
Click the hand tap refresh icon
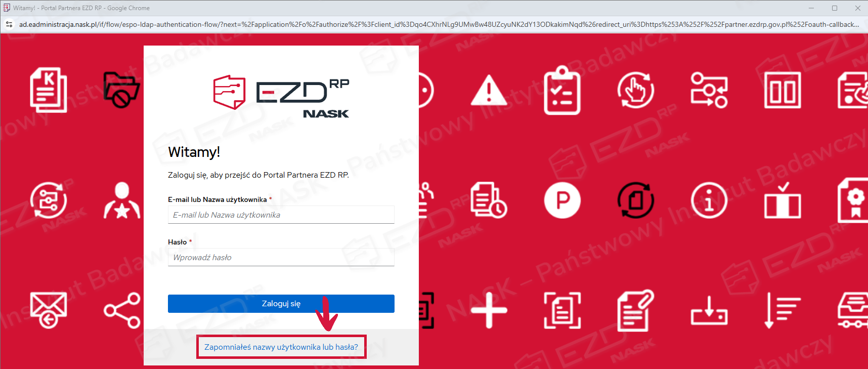click(636, 90)
